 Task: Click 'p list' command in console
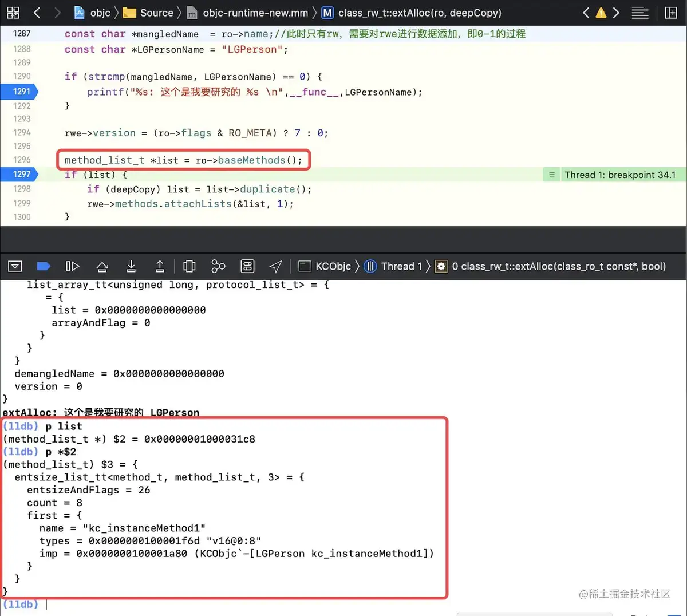[x=64, y=426]
